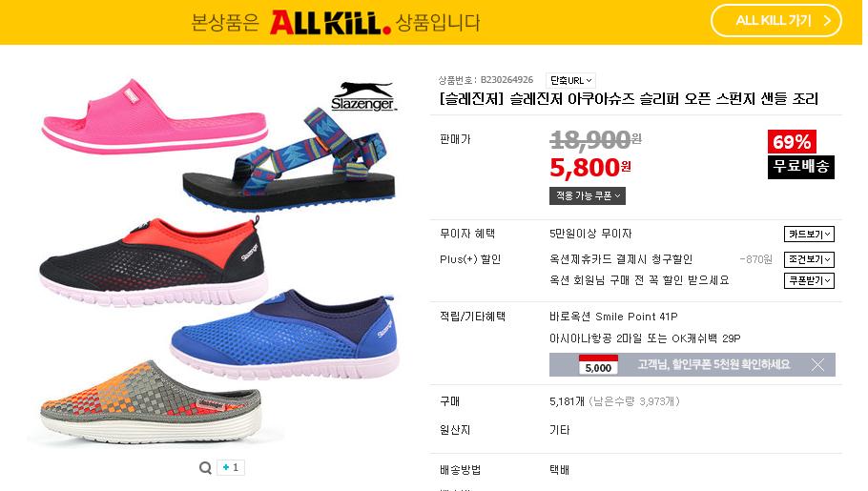
Task: Open the 쿠폰받기 dropdown
Action: [x=809, y=280]
